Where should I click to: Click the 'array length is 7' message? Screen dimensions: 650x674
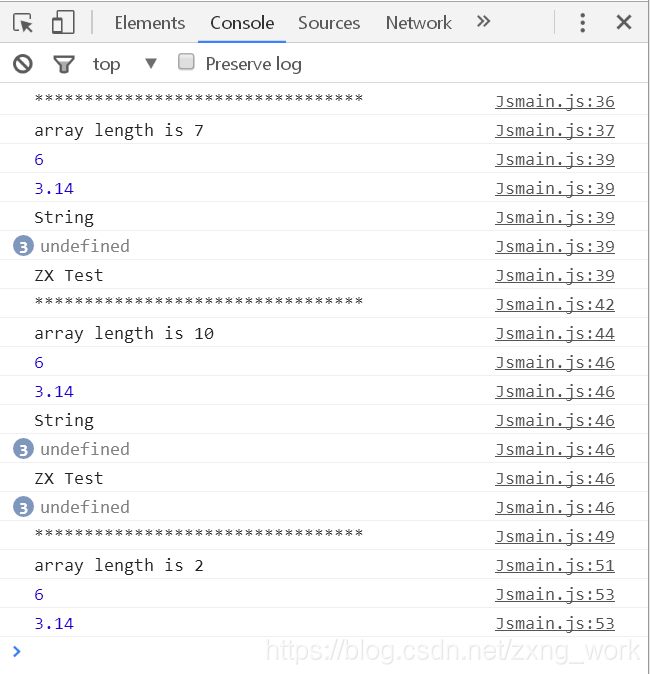(119, 130)
